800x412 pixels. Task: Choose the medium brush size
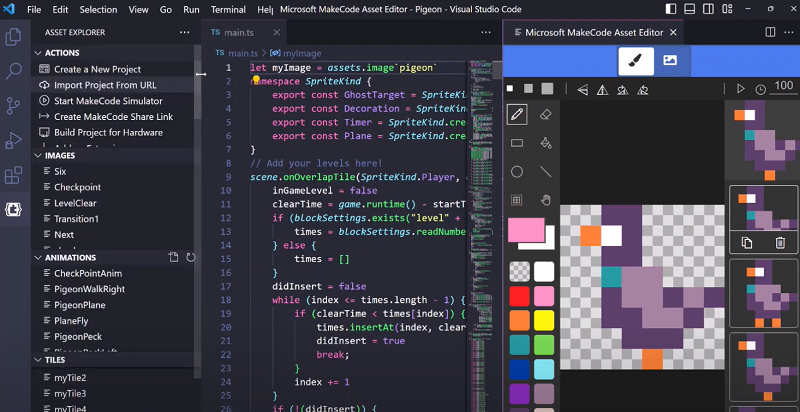(x=528, y=89)
